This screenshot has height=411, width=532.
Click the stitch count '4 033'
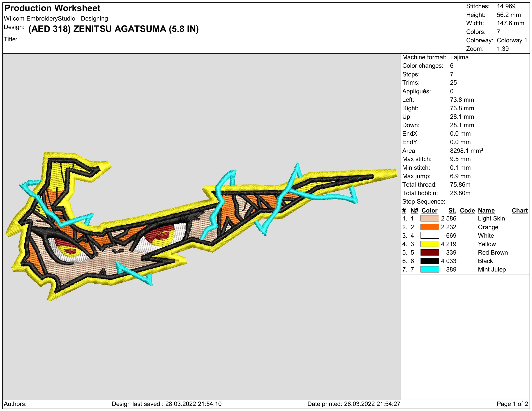(x=448, y=261)
